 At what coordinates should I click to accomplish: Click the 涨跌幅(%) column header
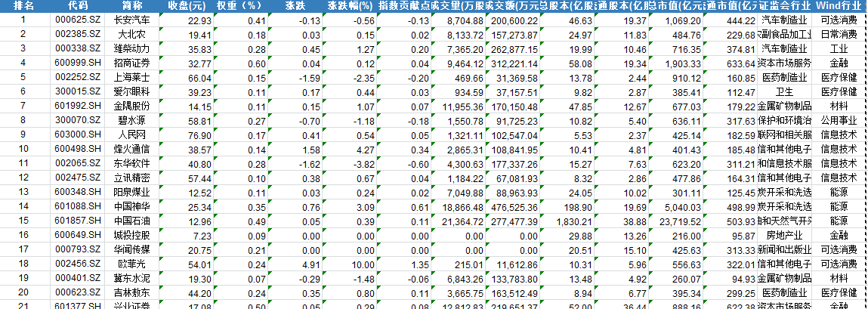pos(349,6)
